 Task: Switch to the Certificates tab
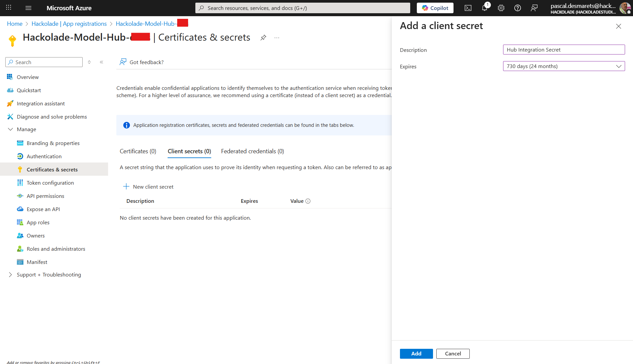pos(138,151)
